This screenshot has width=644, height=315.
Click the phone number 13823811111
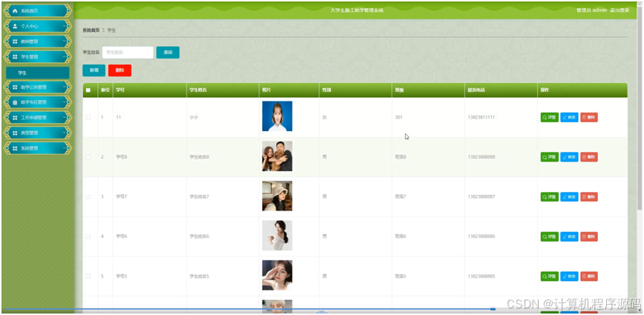tap(481, 117)
